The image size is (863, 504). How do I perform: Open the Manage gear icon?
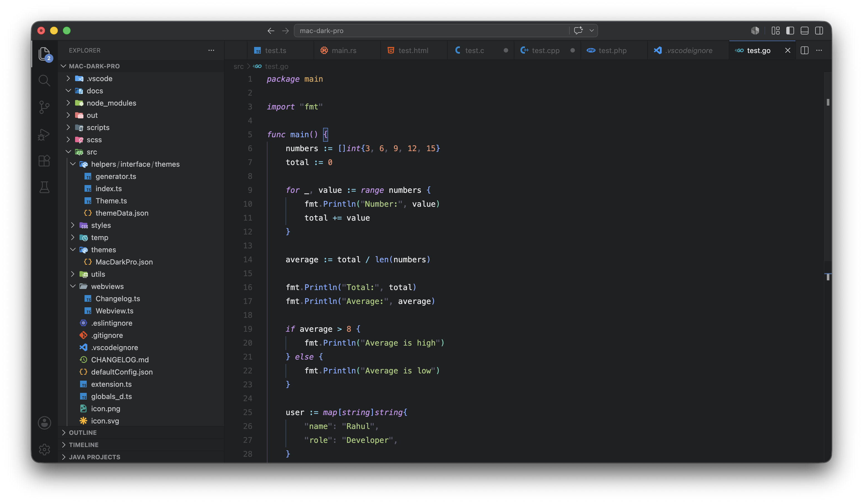click(44, 450)
